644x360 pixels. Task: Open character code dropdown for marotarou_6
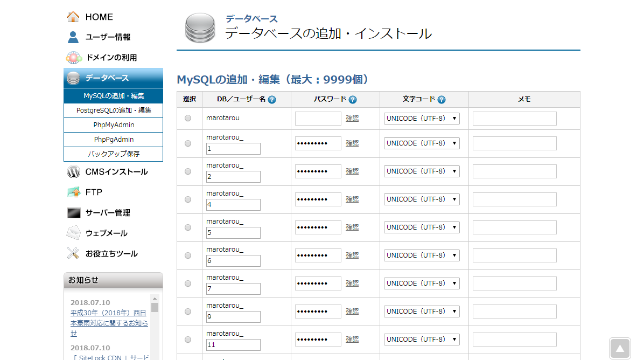click(x=422, y=255)
